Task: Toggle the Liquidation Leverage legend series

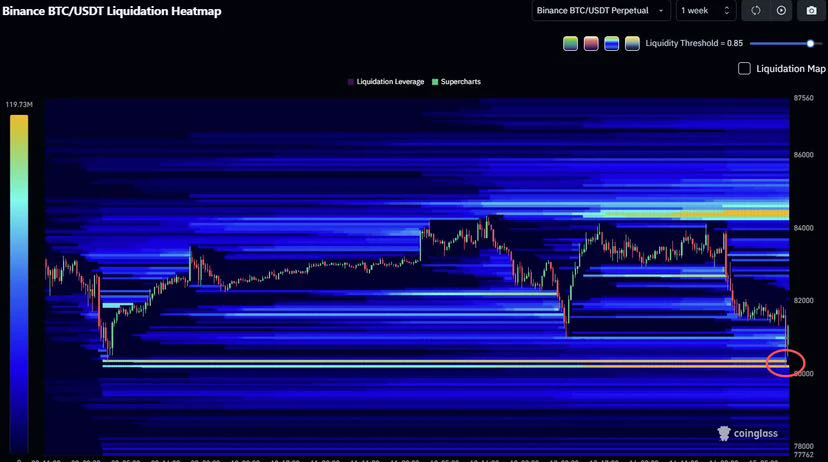Action: 386,82
